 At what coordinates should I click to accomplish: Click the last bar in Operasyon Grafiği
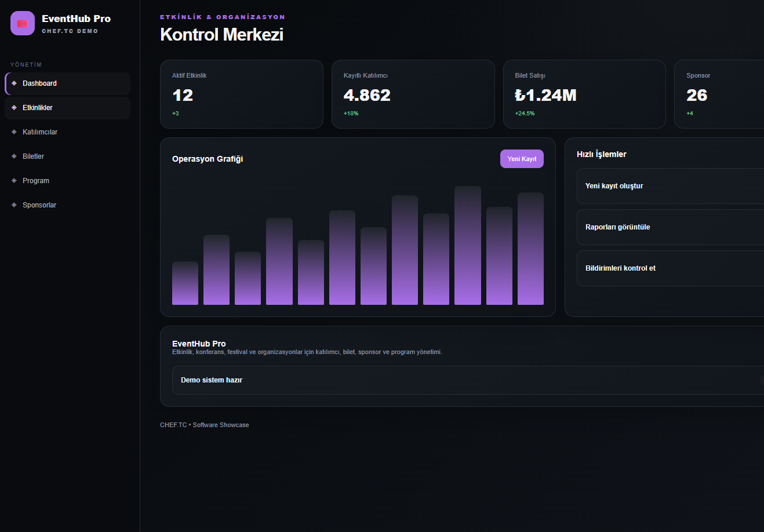(x=530, y=249)
